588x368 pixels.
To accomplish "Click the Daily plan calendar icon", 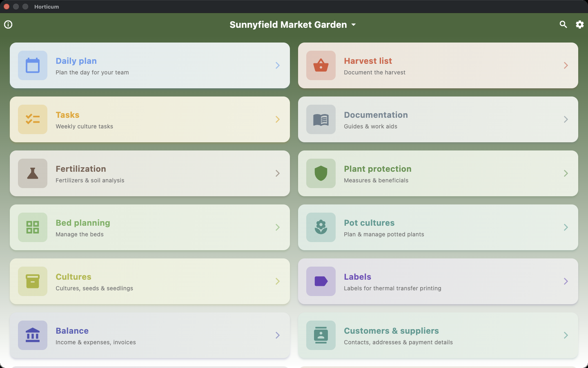I will point(32,65).
